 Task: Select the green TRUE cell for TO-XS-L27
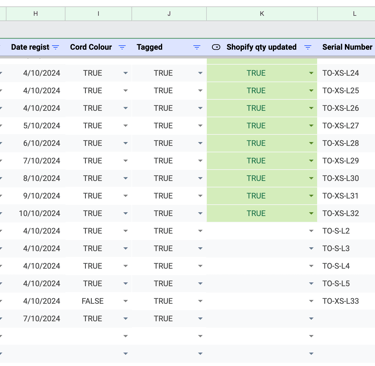click(262, 126)
